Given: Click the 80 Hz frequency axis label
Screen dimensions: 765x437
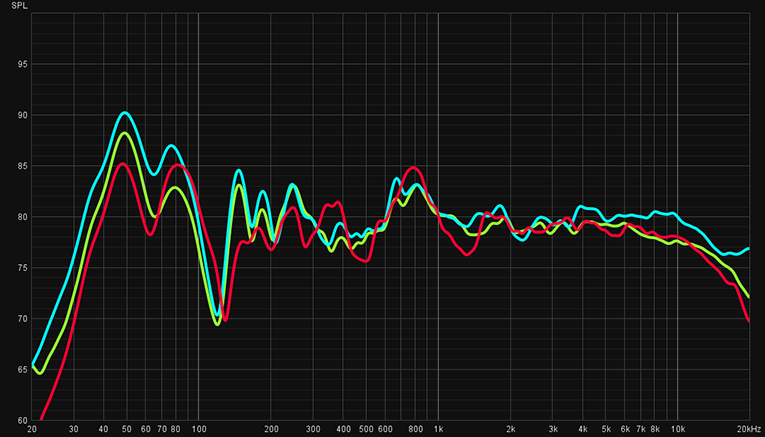Looking at the screenshot, I should (x=176, y=430).
